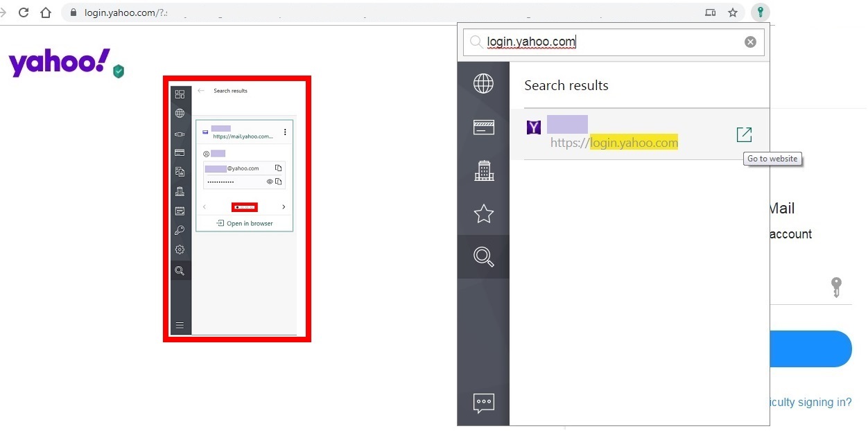Open the difficulty signing in link
Viewport: 868px width, 431px height.
810,402
